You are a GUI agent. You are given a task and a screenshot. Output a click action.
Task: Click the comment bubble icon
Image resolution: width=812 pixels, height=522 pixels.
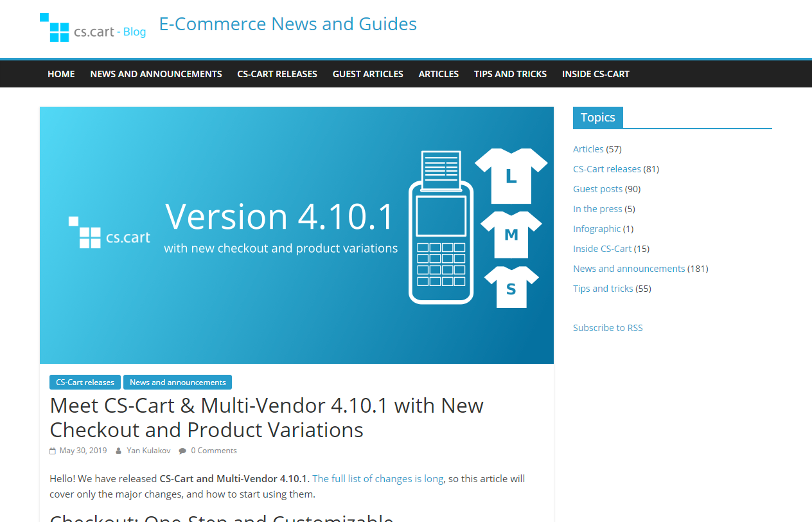pyautogui.click(x=182, y=451)
